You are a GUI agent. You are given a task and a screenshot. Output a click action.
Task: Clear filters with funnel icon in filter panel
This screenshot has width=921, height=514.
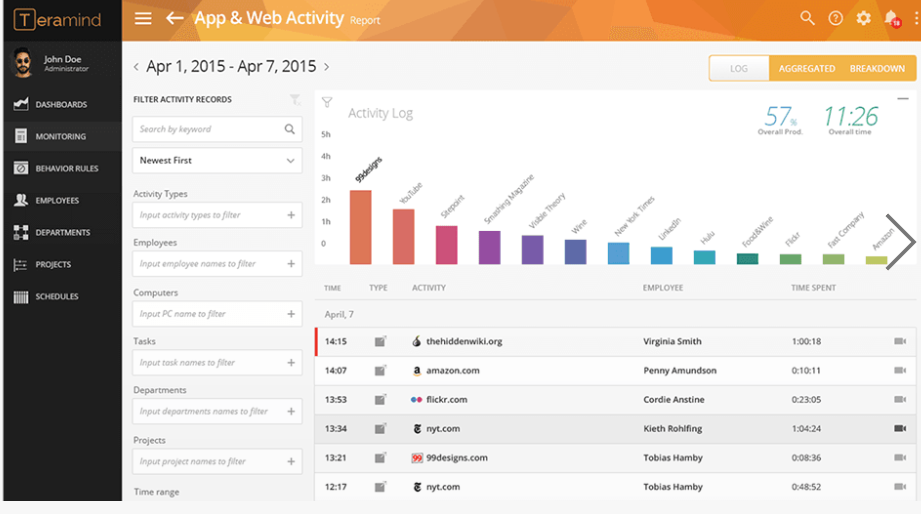(295, 99)
